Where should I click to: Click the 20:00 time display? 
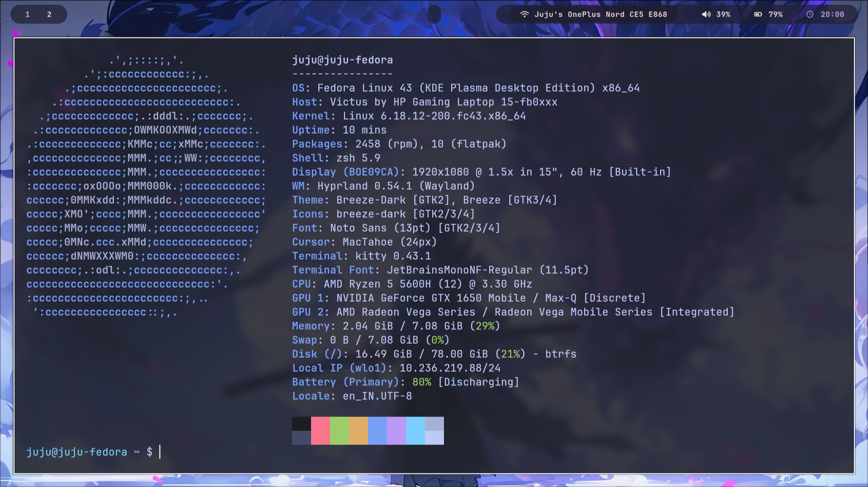(832, 14)
